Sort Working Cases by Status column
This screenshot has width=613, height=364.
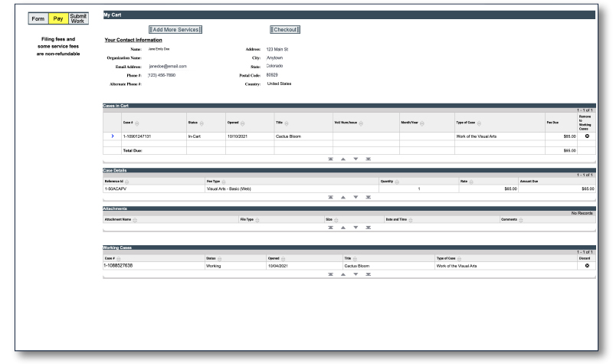[222, 257]
